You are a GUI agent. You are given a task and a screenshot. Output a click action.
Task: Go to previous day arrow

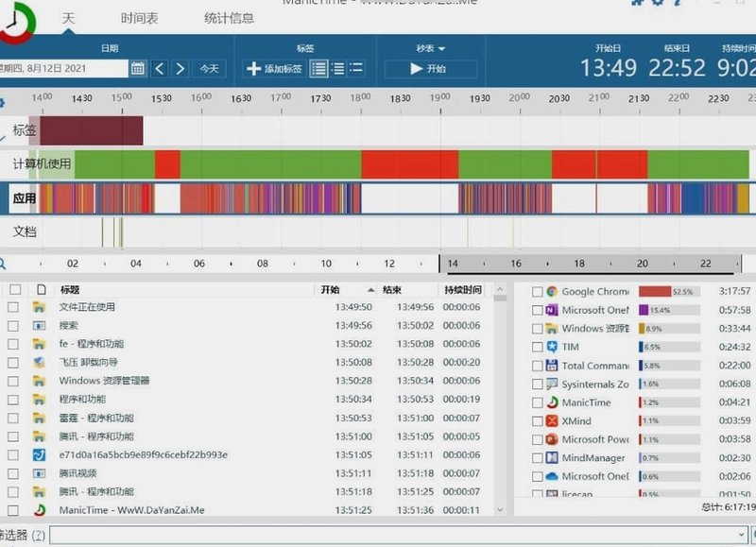[x=160, y=68]
